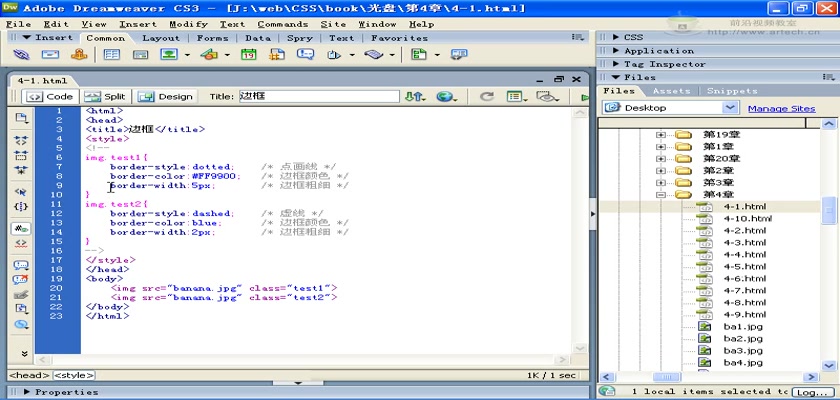Click the Email Link insert icon

coord(50,55)
